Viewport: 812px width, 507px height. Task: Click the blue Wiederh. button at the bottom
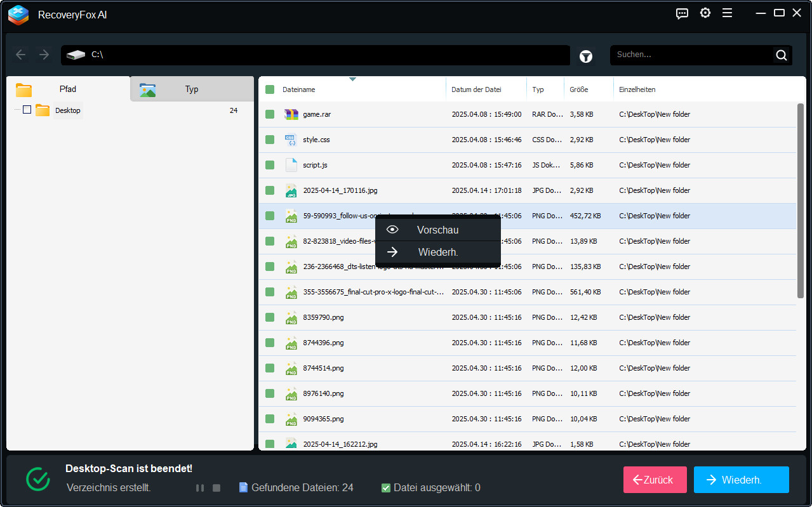pyautogui.click(x=742, y=480)
